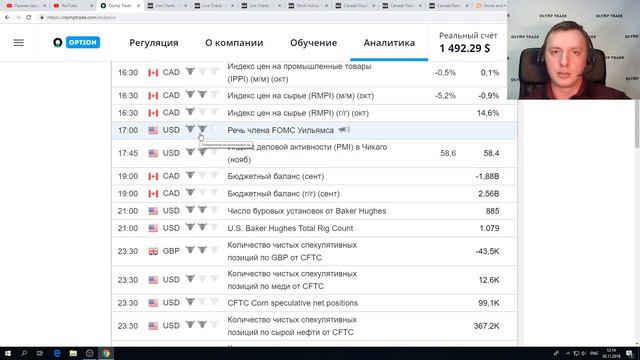Open the О компании menu item
The image size is (640, 360).
point(234,42)
